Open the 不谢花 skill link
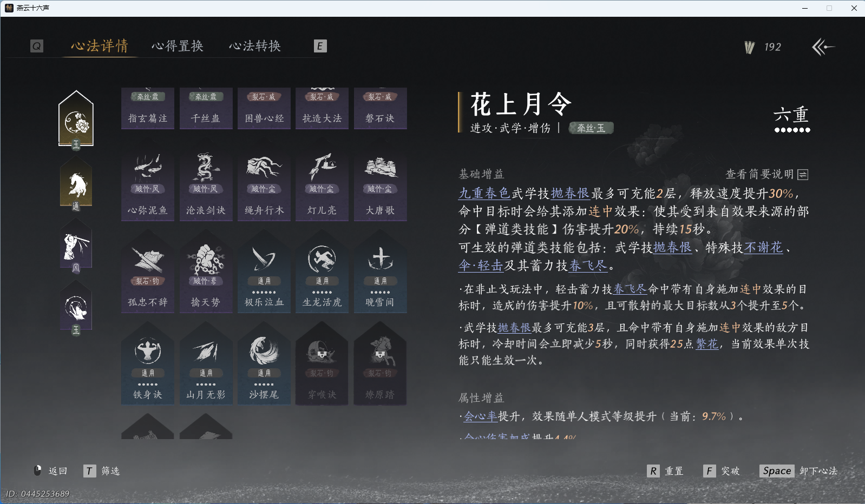 pos(764,248)
